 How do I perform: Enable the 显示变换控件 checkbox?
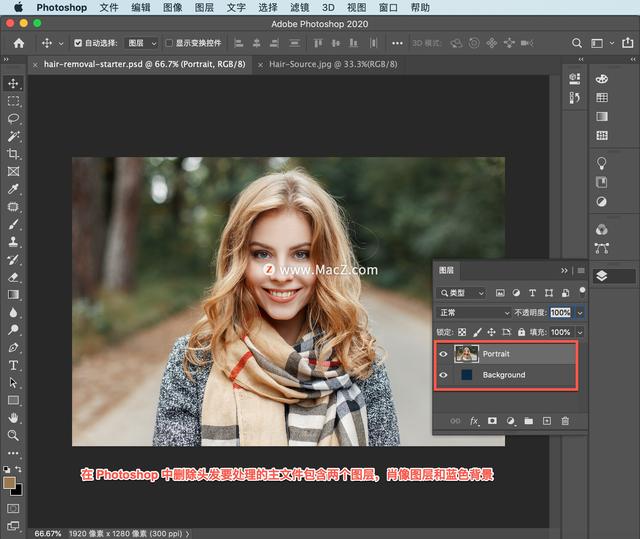pos(168,44)
